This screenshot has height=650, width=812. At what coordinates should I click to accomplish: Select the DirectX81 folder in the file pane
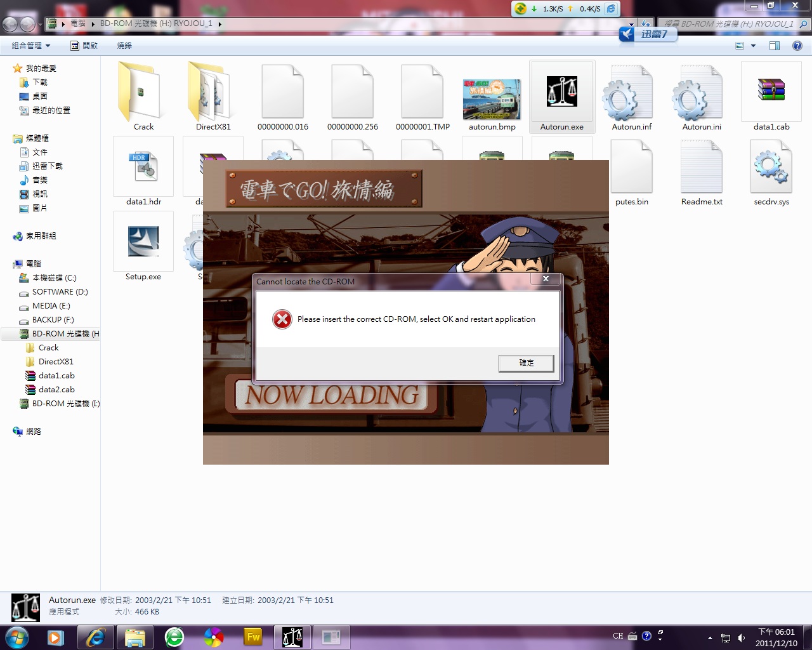(213, 96)
